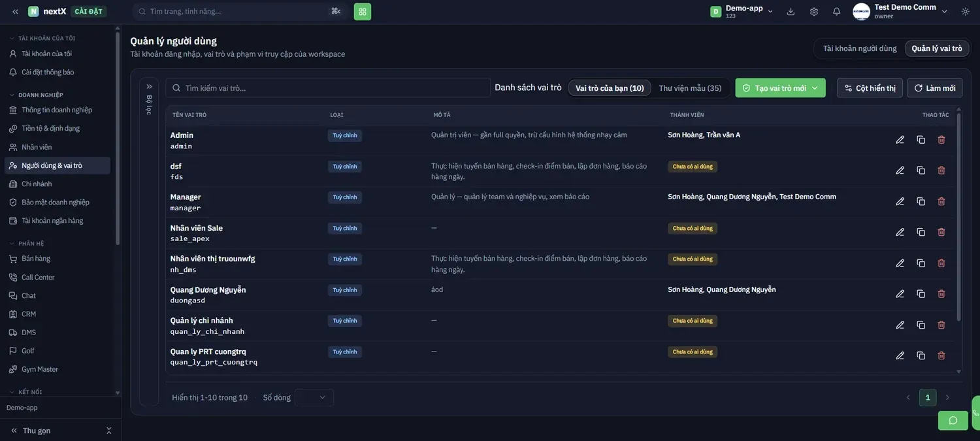Open the download icon in header
This screenshot has height=441, width=980.
[791, 12]
